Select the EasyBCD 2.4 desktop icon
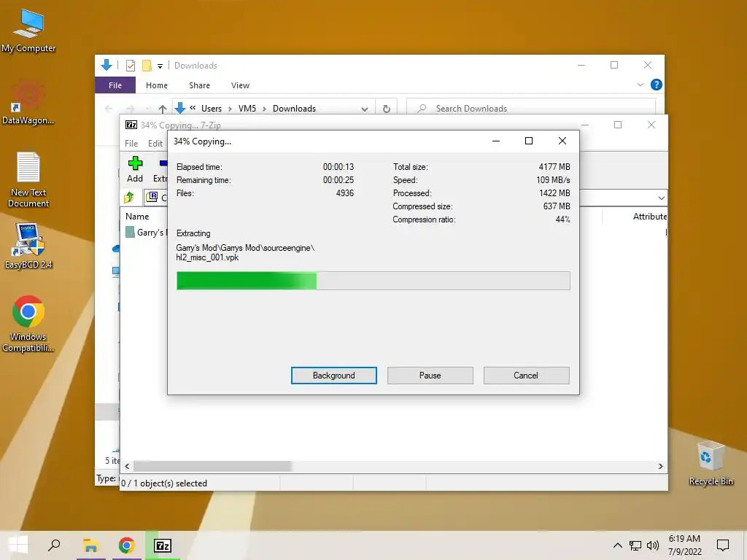This screenshot has height=560, width=747. [28, 246]
